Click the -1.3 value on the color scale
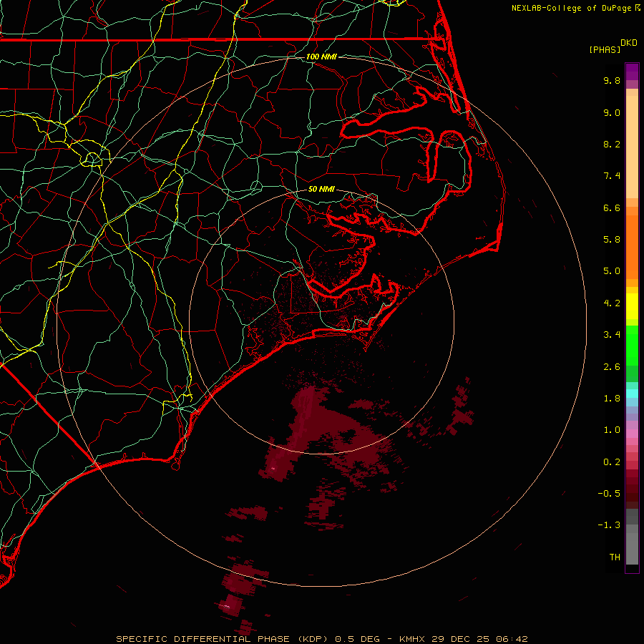644x644 pixels. (609, 525)
